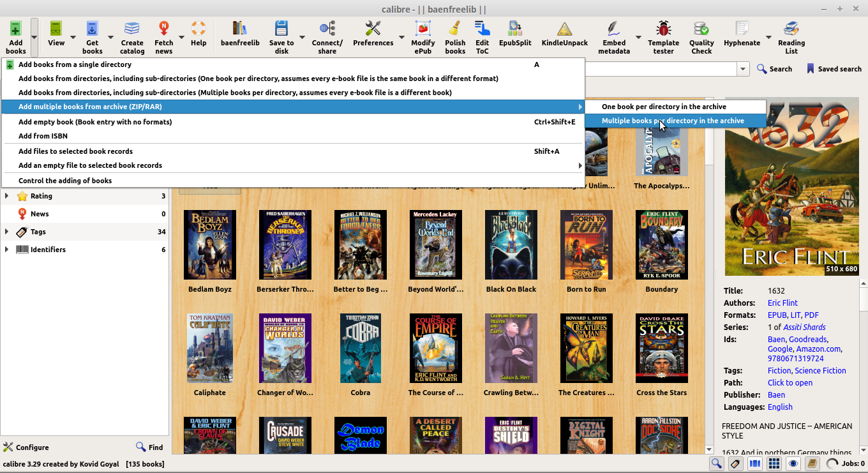Toggle the Search bar status icon

[717, 464]
